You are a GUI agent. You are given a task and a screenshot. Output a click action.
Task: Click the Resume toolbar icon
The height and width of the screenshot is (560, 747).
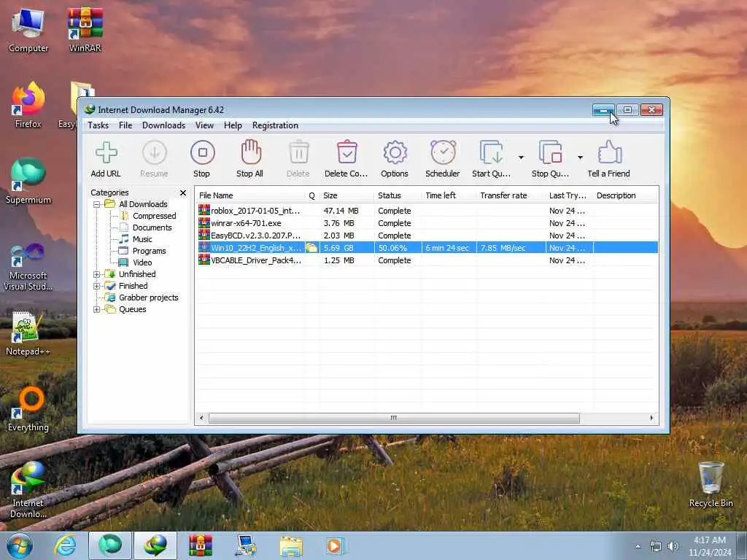(155, 153)
